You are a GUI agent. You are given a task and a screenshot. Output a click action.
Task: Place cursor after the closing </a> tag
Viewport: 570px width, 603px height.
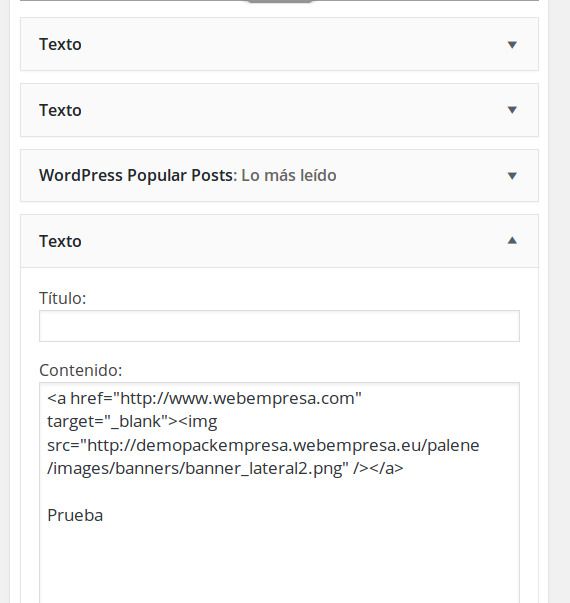click(405, 469)
